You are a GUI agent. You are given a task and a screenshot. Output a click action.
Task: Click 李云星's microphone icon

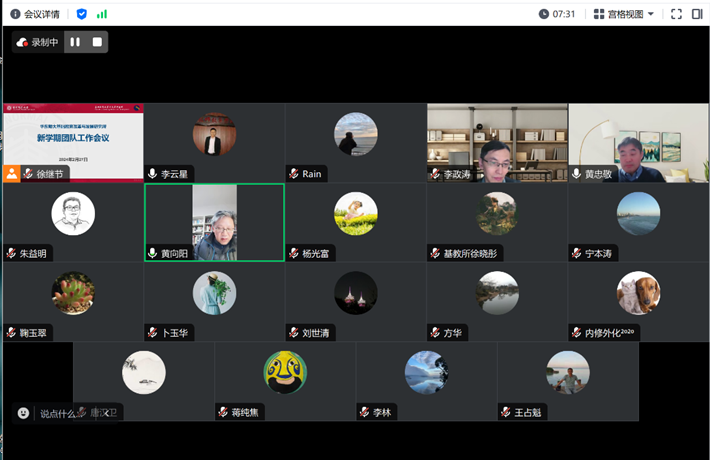(x=153, y=174)
